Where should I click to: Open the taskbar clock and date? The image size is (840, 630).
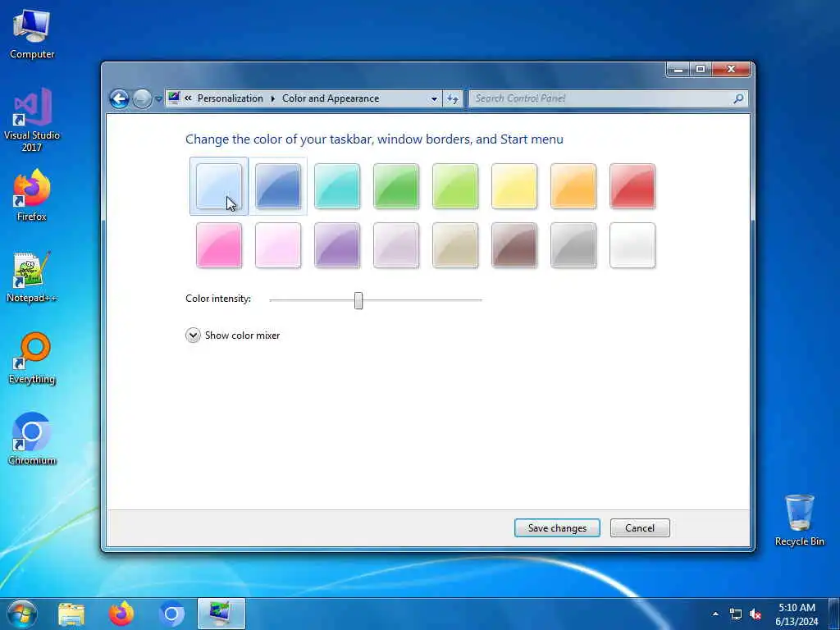797,614
